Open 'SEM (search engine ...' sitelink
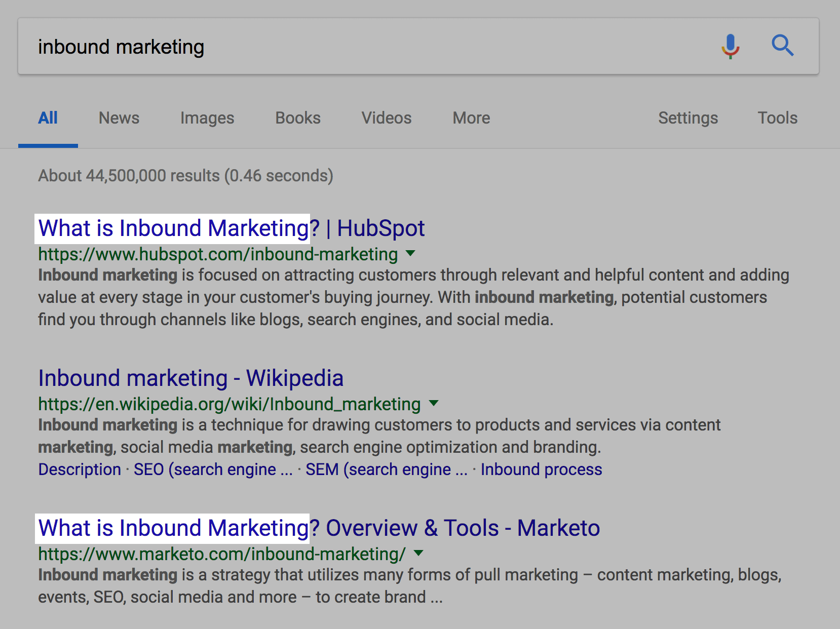The width and height of the screenshot is (840, 629). 387,469
